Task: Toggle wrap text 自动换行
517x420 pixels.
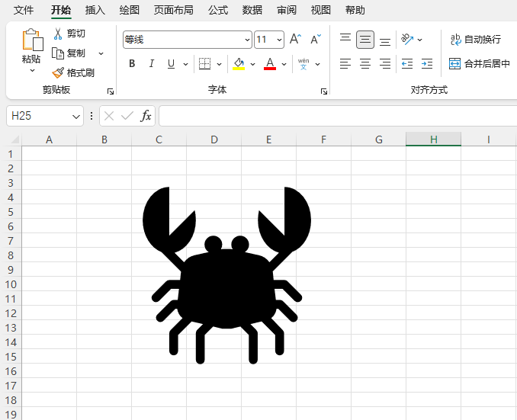Action: 476,40
